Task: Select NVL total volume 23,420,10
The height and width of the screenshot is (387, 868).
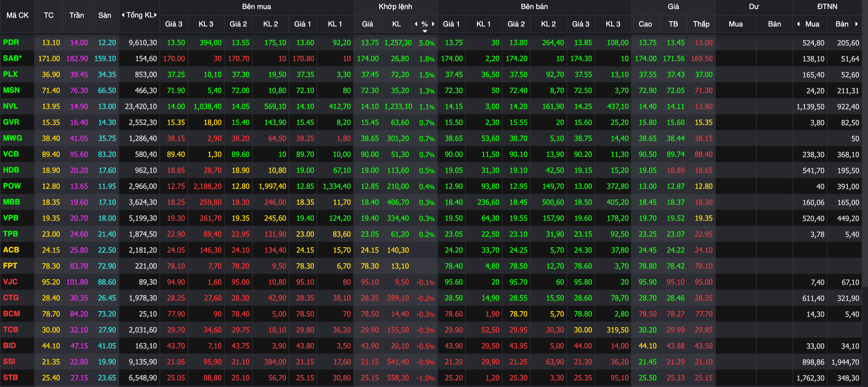Action: [x=140, y=106]
